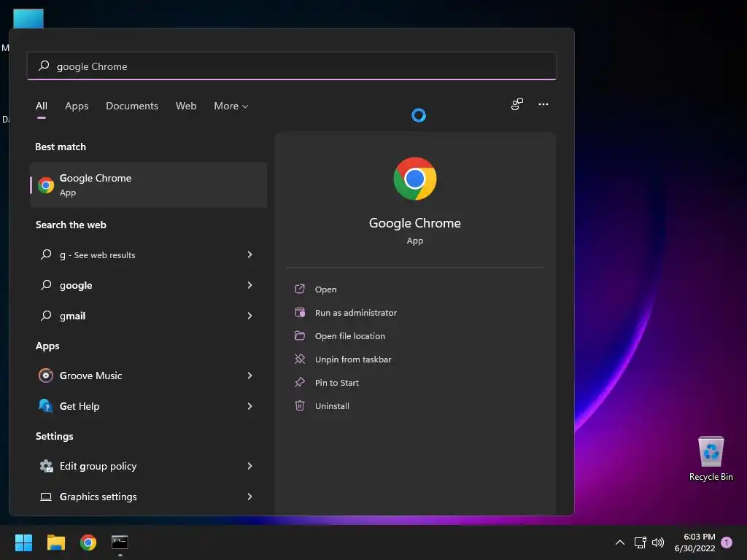The height and width of the screenshot is (560, 747).
Task: Select 'Unpin from taskbar' action
Action: tap(353, 359)
